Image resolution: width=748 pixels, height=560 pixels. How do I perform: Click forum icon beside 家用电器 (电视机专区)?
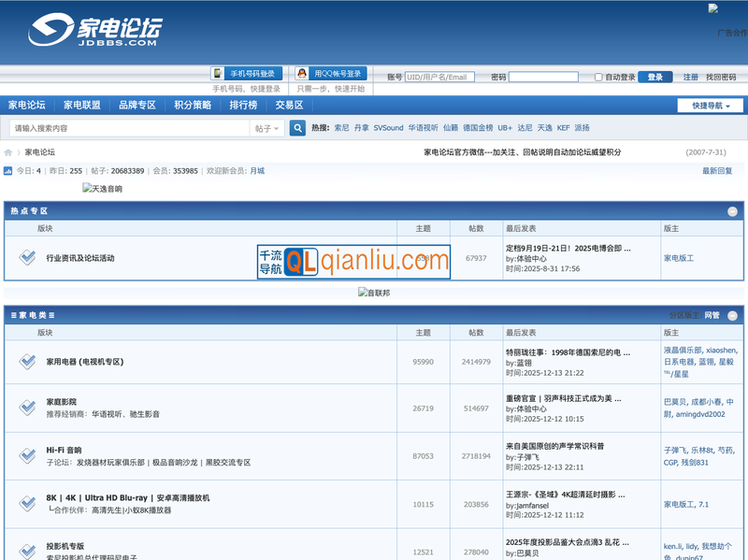27,362
